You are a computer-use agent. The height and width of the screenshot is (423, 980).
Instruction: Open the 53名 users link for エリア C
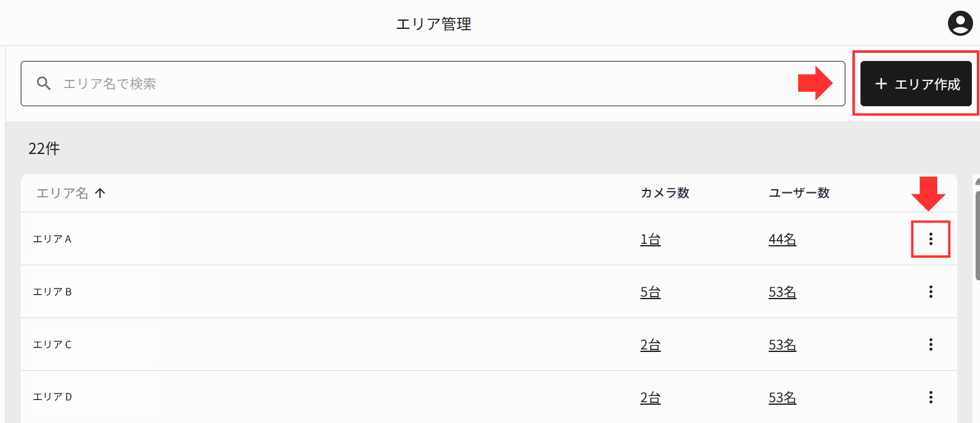782,345
